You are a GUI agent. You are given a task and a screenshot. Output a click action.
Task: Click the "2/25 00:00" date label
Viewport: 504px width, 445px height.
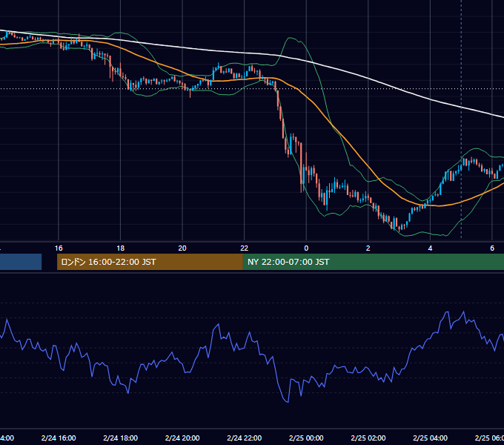pos(306,438)
